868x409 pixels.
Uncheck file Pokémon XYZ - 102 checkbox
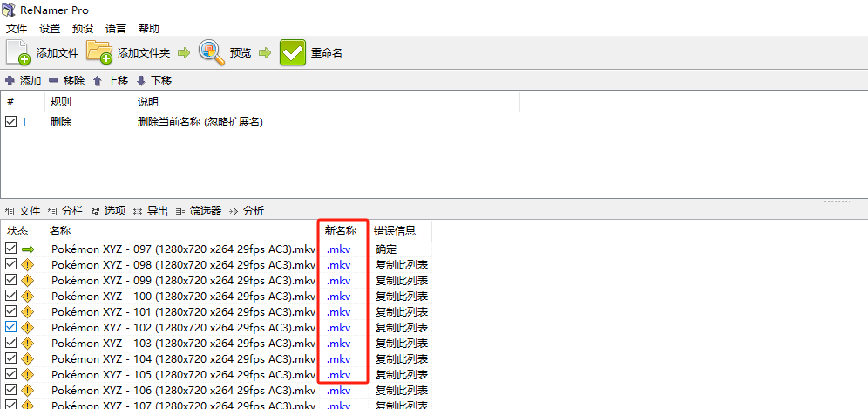click(x=10, y=327)
